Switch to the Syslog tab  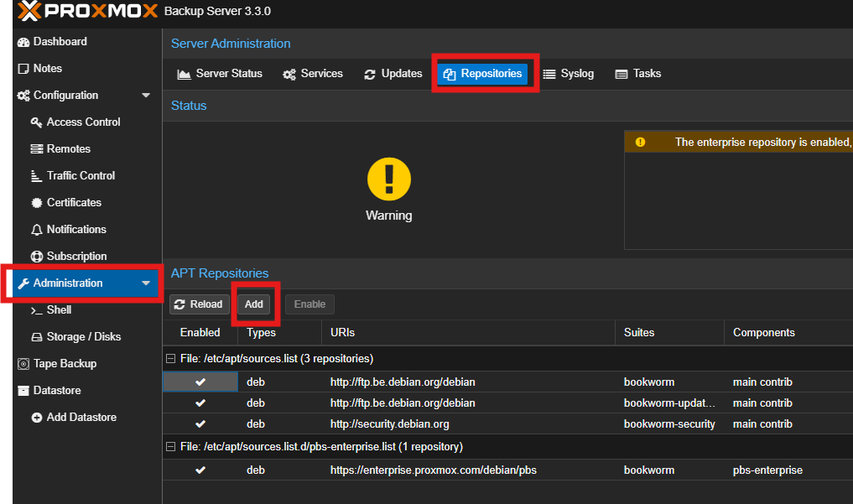point(569,74)
